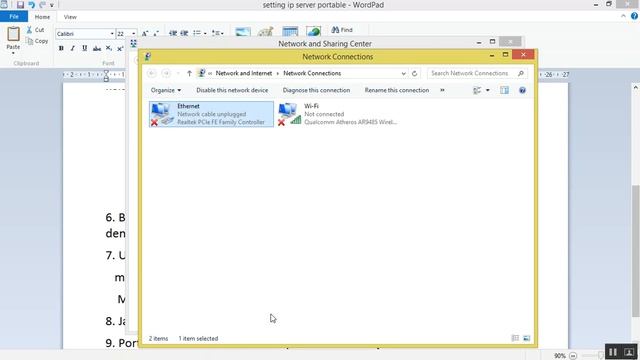Open Customize Quick Access Toolbar dropdown
The height and width of the screenshot is (360, 640).
point(52,5)
